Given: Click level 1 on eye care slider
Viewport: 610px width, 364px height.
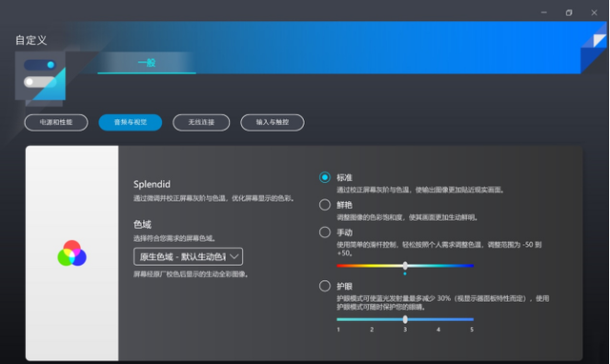Looking at the screenshot, I should pos(338,319).
